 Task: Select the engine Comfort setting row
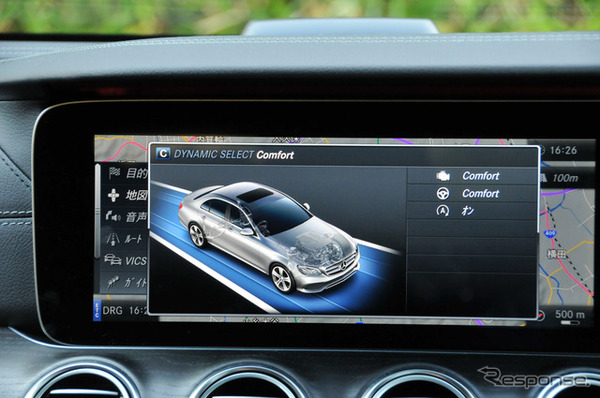(472, 176)
